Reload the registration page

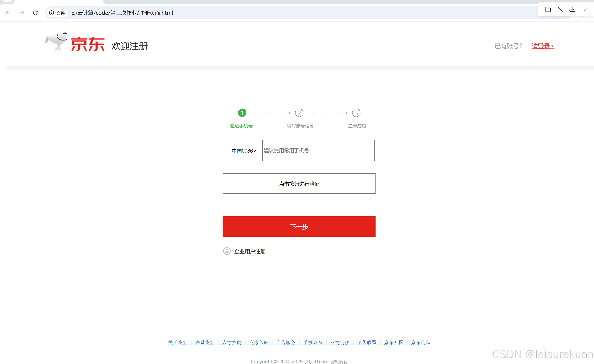point(35,13)
